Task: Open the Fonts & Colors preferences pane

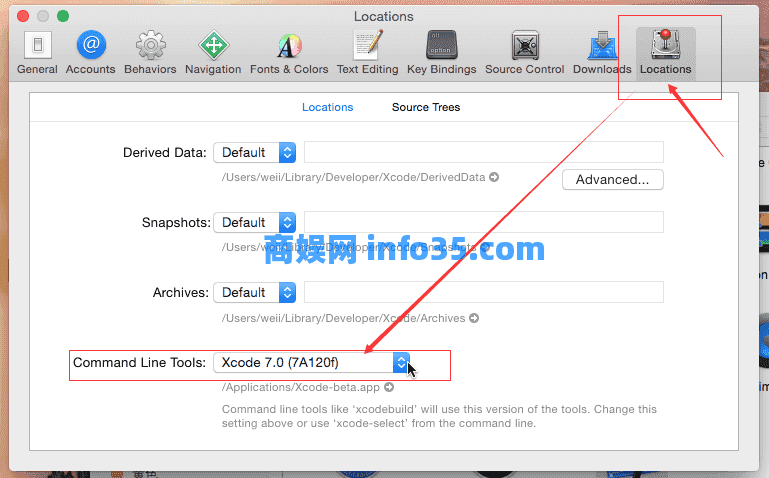Action: tap(289, 52)
